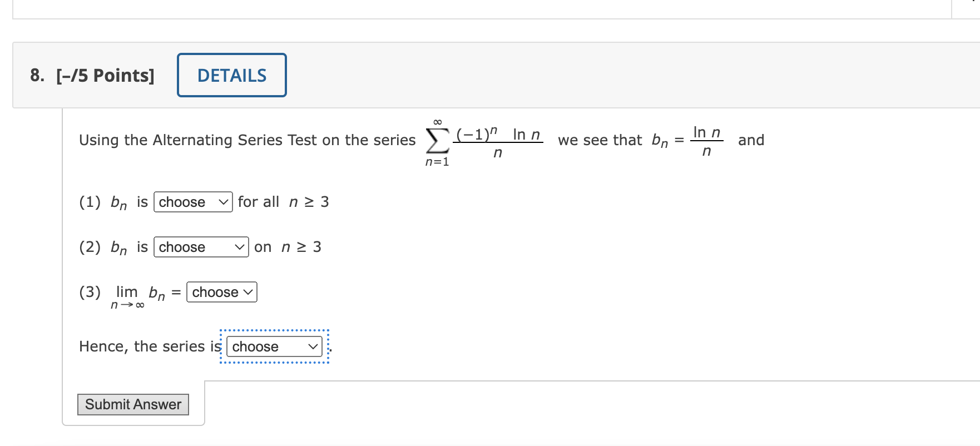
Task: Click the question number '8.' heading
Action: point(37,75)
